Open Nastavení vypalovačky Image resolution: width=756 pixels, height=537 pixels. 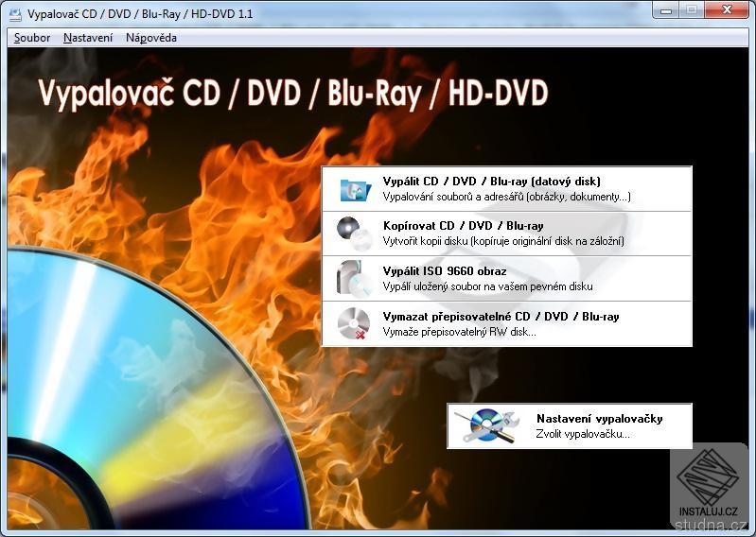(570, 426)
